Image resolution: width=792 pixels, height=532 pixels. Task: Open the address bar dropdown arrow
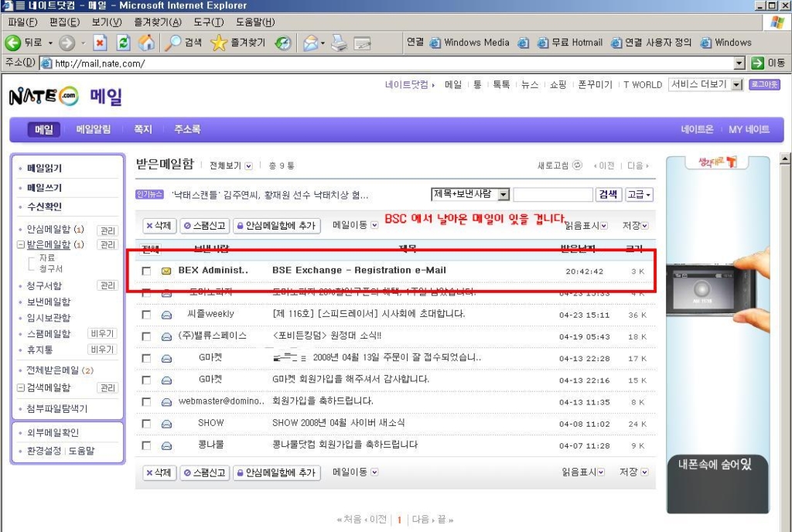(739, 63)
